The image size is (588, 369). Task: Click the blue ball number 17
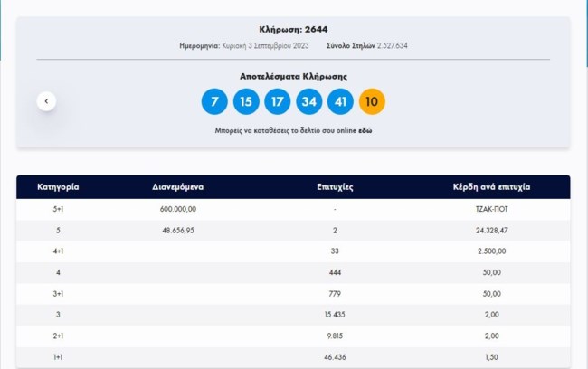(278, 101)
